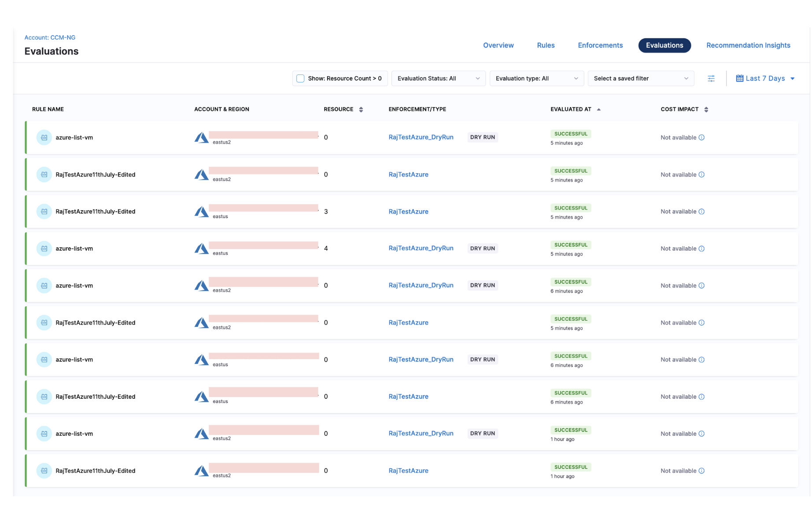The image size is (812, 512).
Task: Open the Recommendation Insights tab
Action: [x=748, y=45]
